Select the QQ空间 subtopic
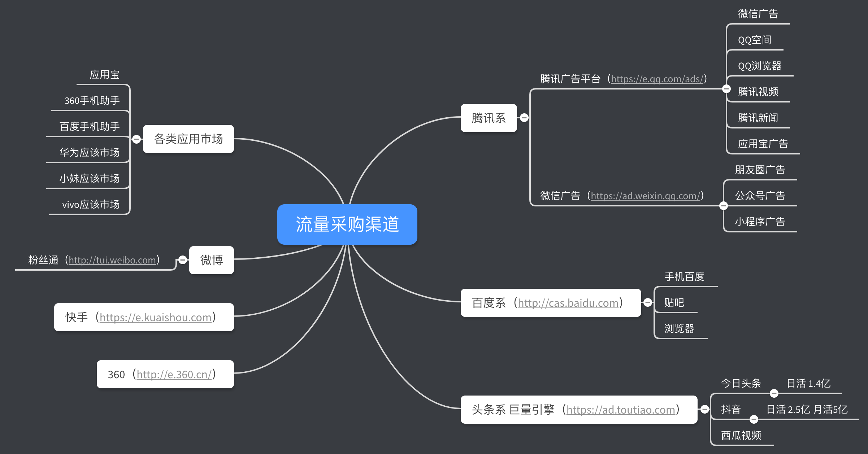 point(755,40)
